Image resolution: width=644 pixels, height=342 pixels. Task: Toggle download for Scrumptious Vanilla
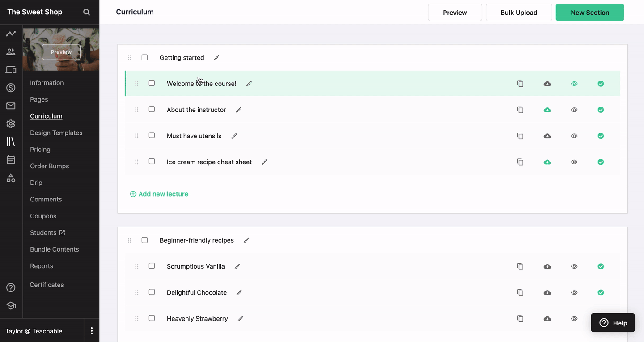[x=547, y=266]
